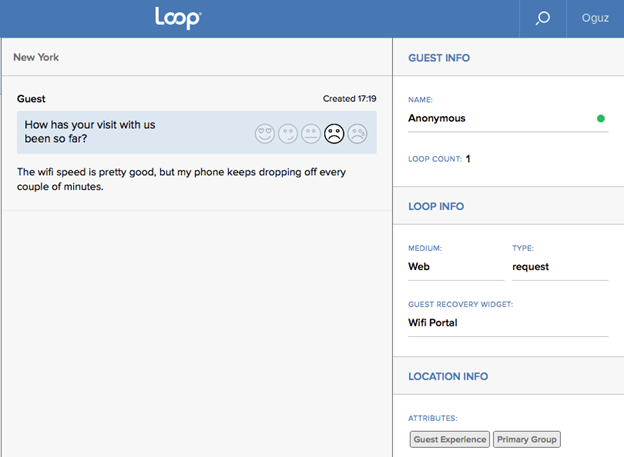Screen dimensions: 624x457
Task: Click the Anonymous guest name field
Action: (508, 118)
